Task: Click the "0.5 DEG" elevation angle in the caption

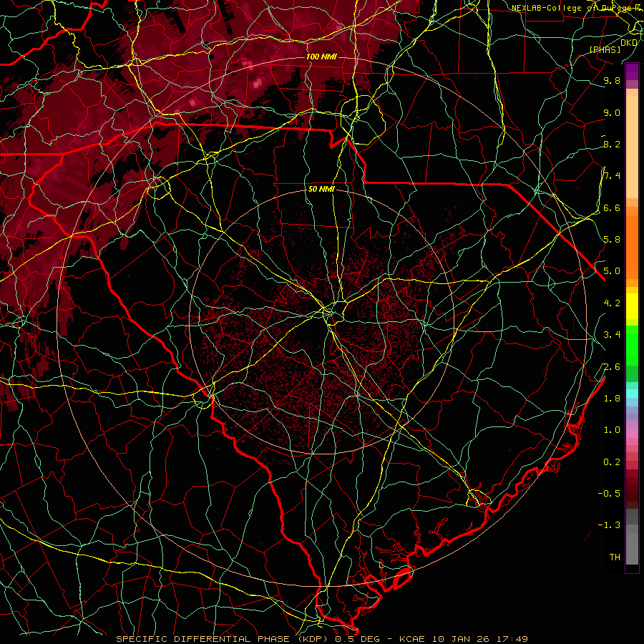Action: (x=357, y=639)
